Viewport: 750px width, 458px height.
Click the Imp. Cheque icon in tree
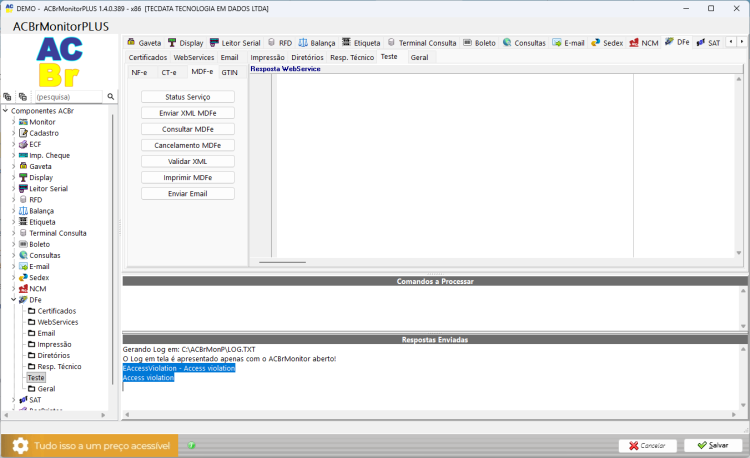pos(23,155)
